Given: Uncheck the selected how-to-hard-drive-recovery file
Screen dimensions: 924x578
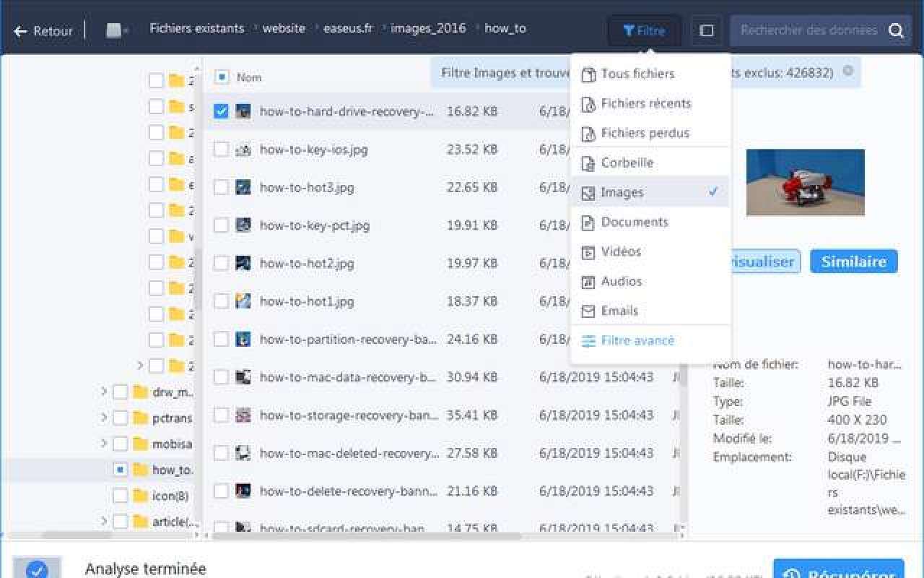Looking at the screenshot, I should point(222,111).
